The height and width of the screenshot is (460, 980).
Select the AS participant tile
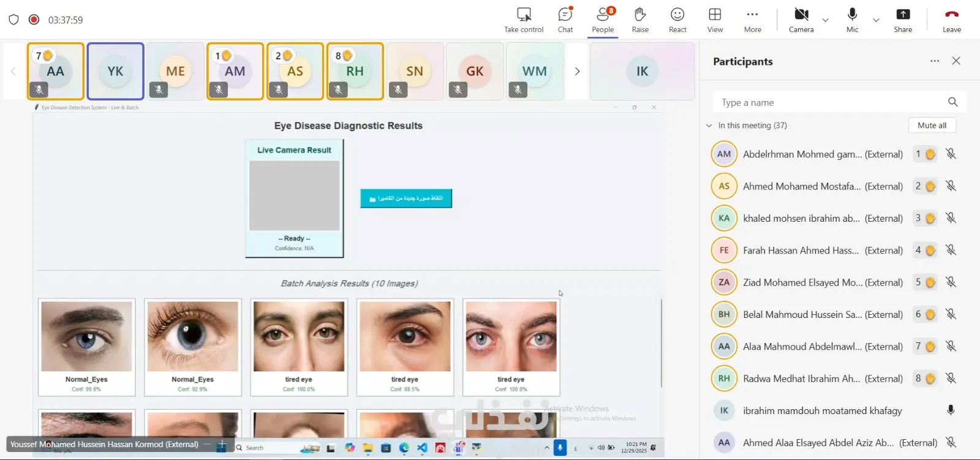click(295, 71)
